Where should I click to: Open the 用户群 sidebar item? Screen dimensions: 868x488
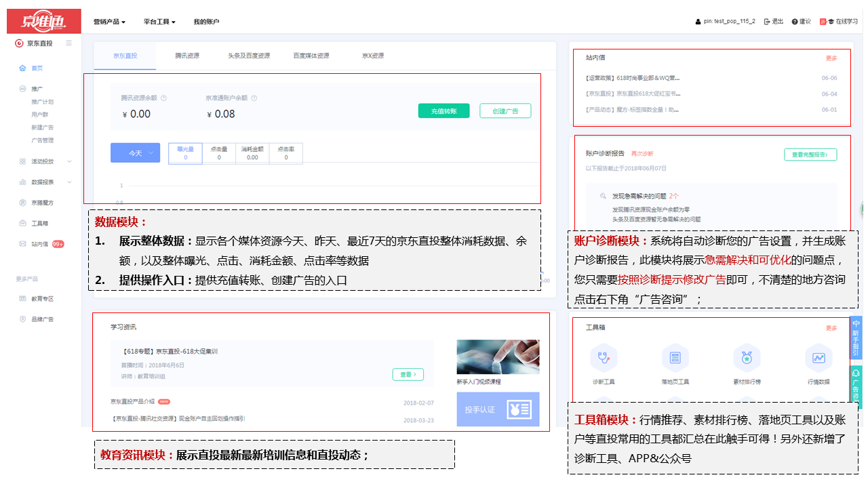39,115
